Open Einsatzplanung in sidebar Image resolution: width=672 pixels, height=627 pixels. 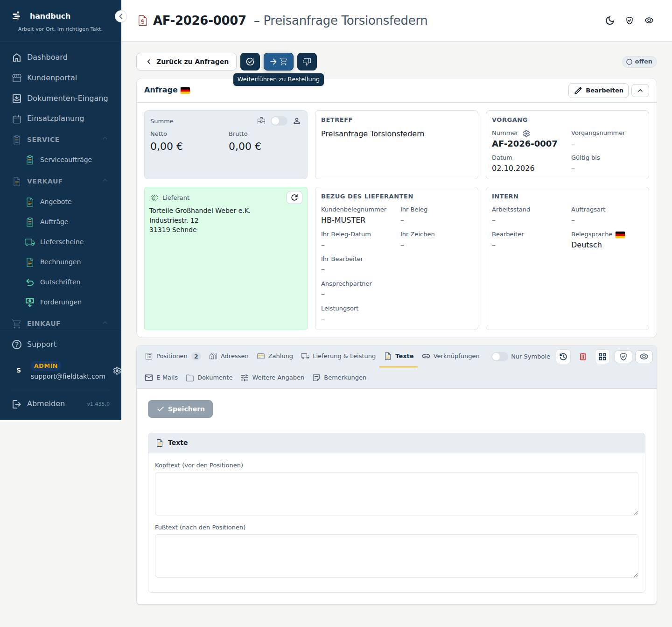[x=61, y=119]
